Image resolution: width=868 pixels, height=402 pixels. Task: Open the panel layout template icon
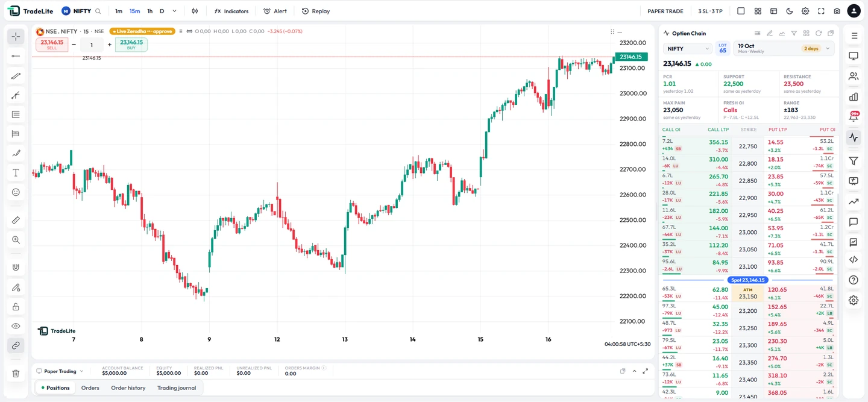pyautogui.click(x=774, y=11)
